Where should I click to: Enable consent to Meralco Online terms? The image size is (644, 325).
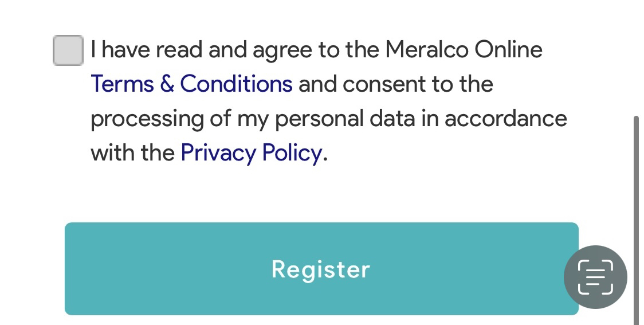coord(68,50)
